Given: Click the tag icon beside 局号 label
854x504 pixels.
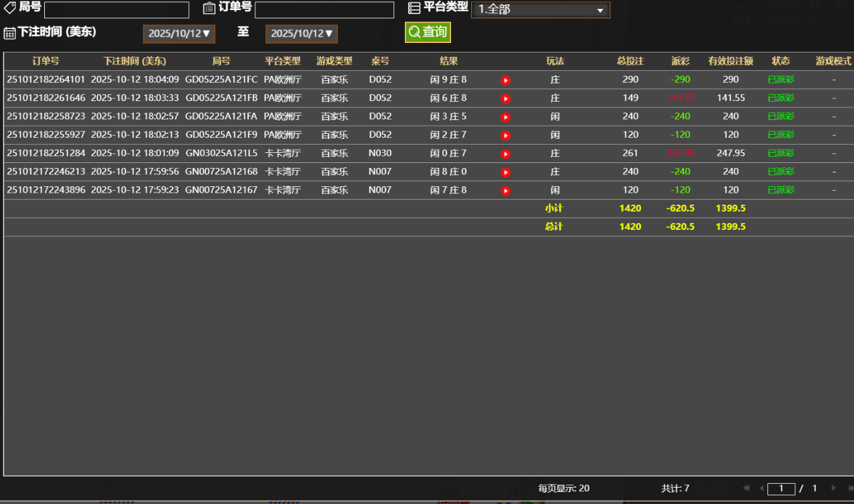Looking at the screenshot, I should tap(9, 8).
